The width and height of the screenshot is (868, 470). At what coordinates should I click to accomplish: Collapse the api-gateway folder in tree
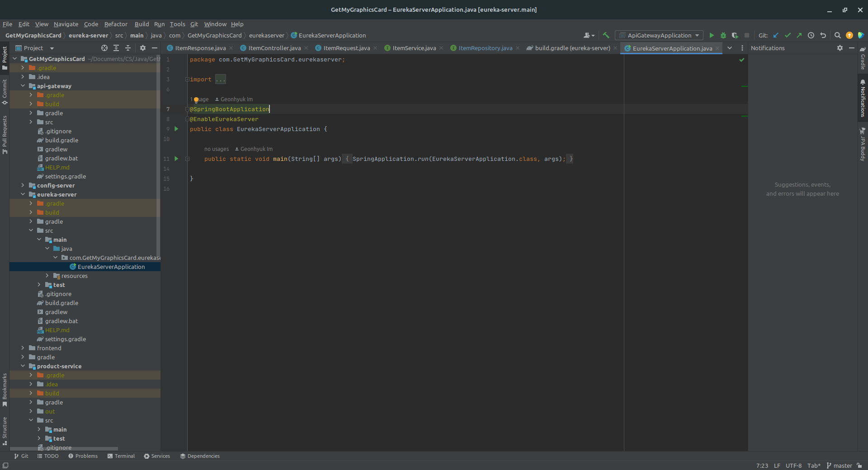click(x=23, y=86)
